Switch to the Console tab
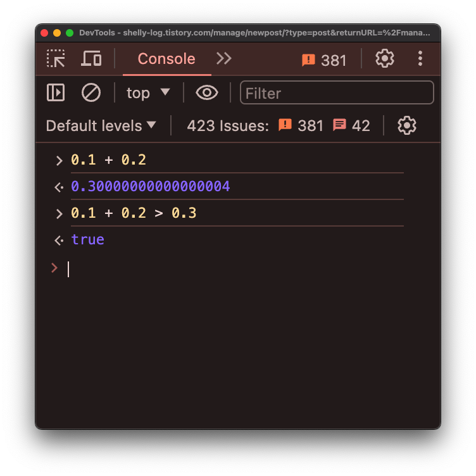The image size is (476, 476). click(166, 59)
